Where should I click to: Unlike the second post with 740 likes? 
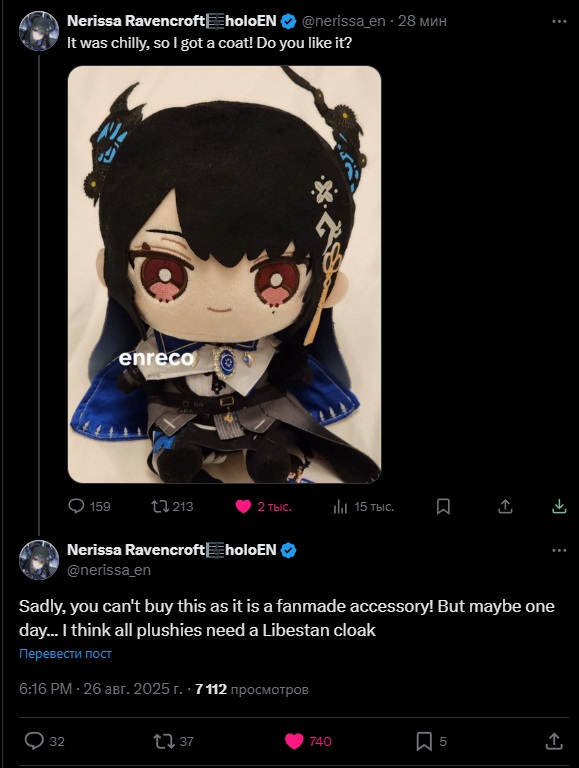coord(309,741)
